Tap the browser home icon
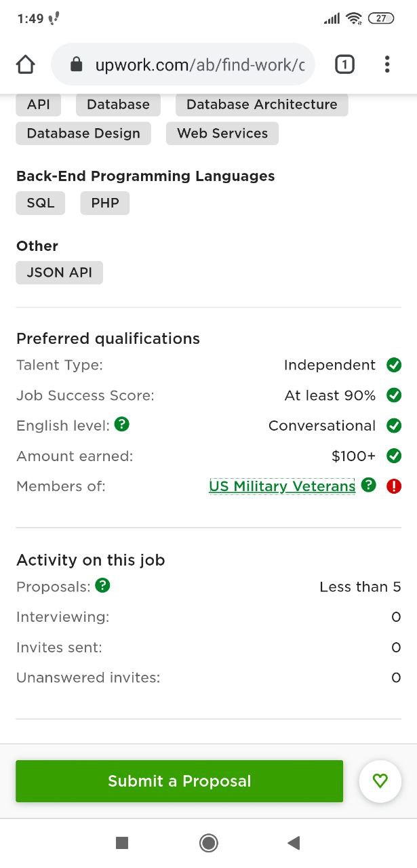Viewport: 417px width, 868px height. point(25,64)
